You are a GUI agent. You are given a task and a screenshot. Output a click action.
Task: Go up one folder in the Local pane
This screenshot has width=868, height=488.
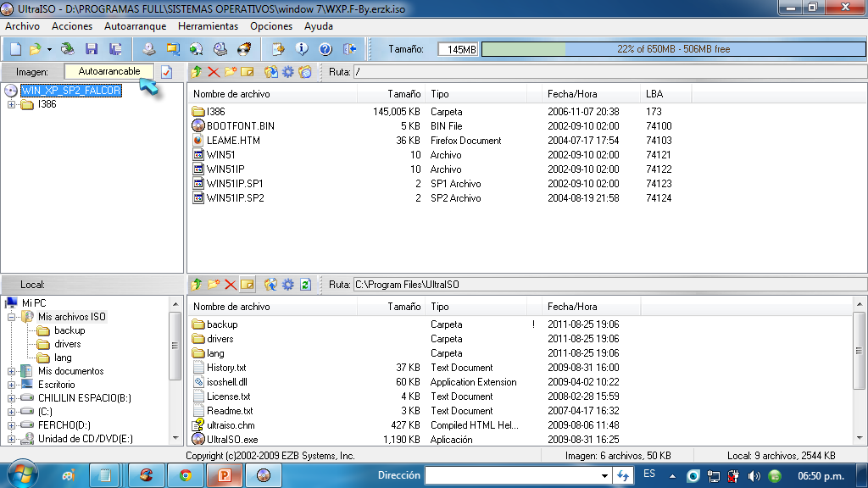pyautogui.click(x=197, y=285)
